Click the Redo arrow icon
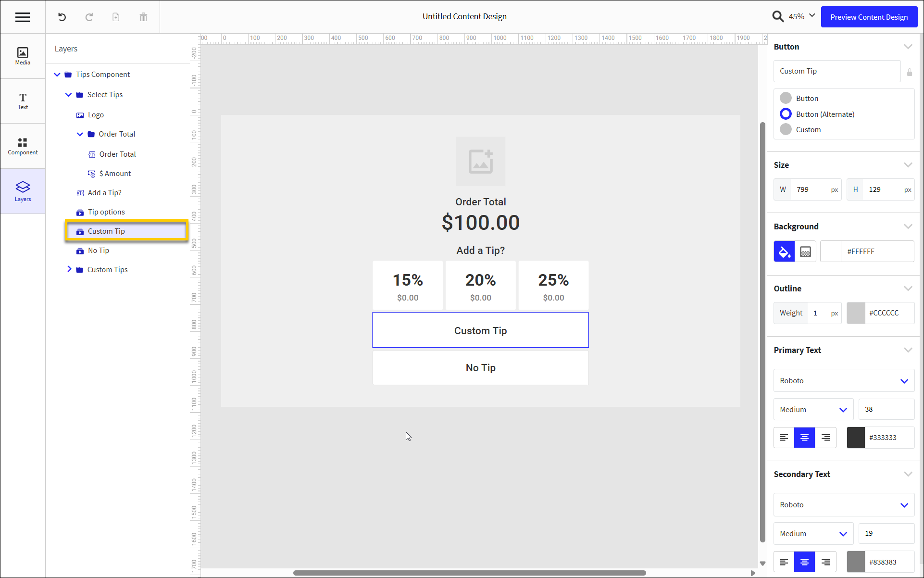924x578 pixels. point(89,17)
